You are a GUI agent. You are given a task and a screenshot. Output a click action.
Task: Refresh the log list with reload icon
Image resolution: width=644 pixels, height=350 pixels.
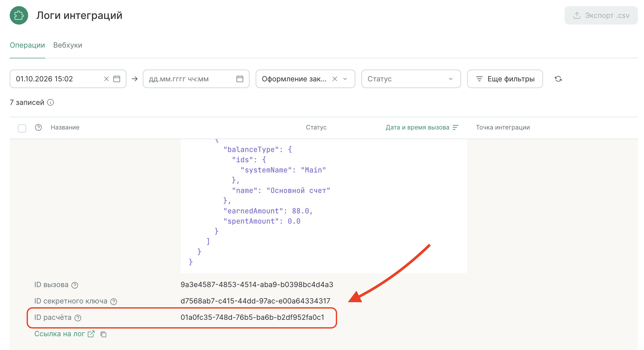click(x=558, y=79)
